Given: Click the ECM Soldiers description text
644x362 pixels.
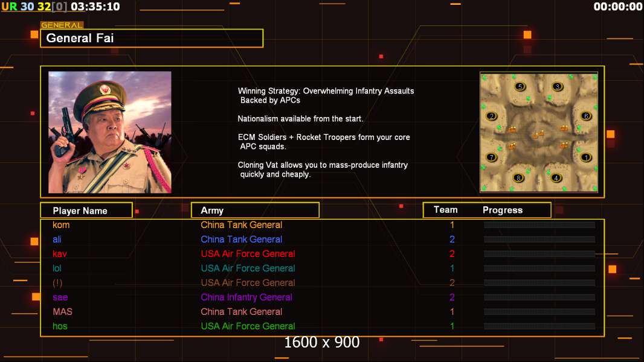Looking at the screenshot, I should (324, 142).
